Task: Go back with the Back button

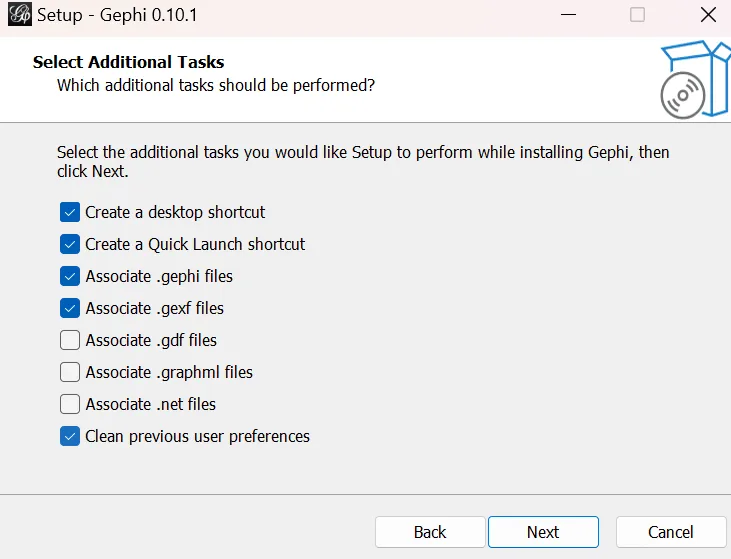Action: (x=430, y=532)
